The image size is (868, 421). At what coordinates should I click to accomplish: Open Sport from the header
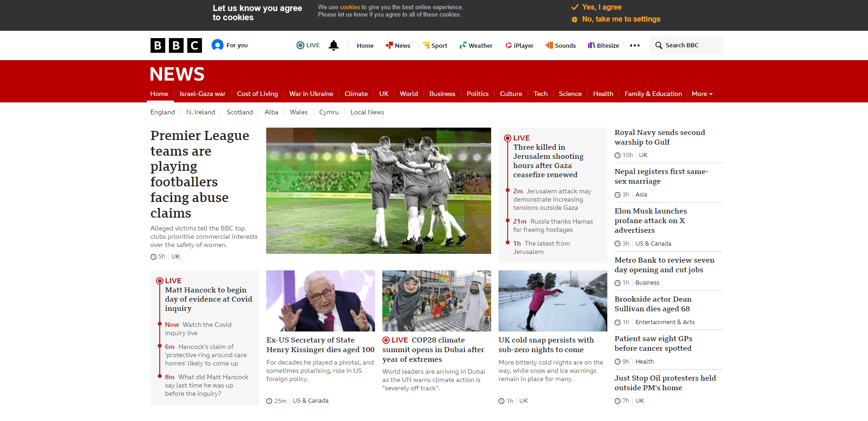435,45
